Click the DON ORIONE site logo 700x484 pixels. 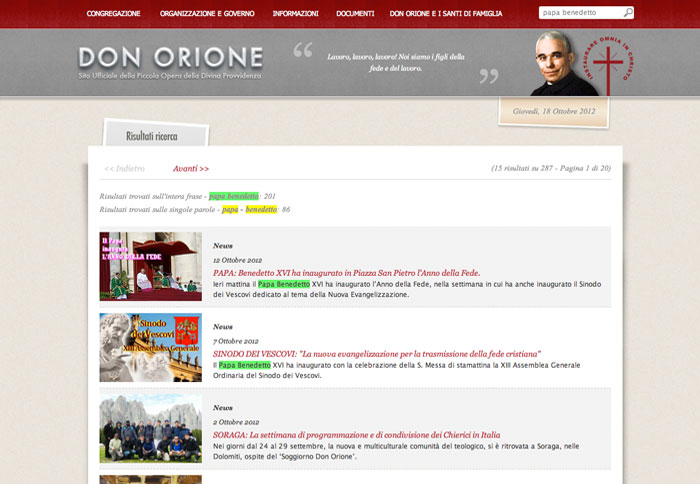(x=171, y=58)
